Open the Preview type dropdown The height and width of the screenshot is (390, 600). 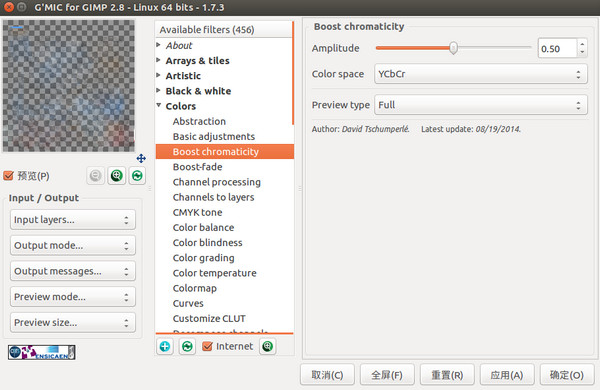tap(481, 105)
